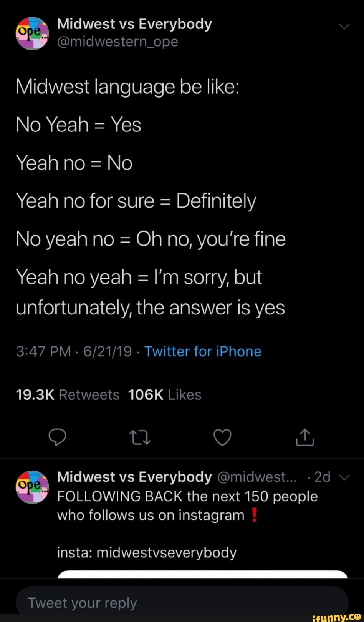Click the Midwest vs Everybody profile avatar

point(31,34)
